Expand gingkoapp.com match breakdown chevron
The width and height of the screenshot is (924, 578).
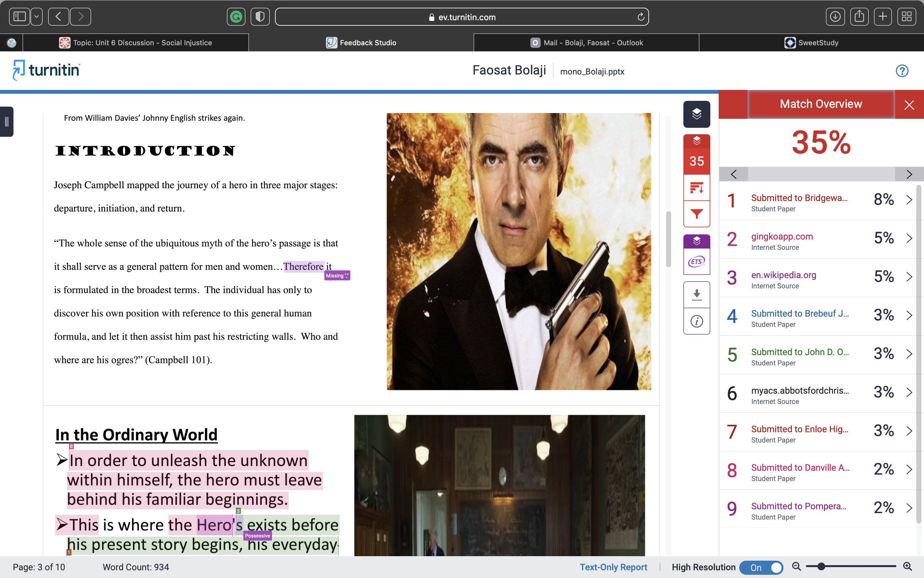point(909,238)
